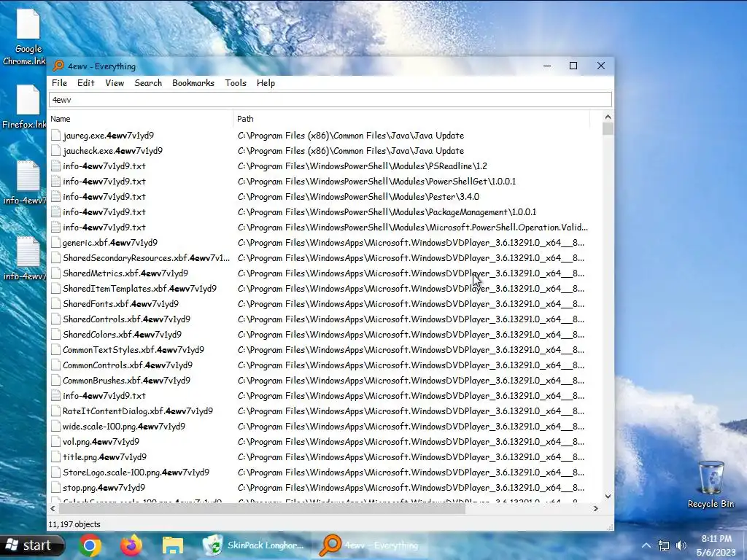The image size is (747, 560).
Task: Click icon of info-4ewv7v1yd9.txt in PowerShellGet\1.0.0.1
Action: pyautogui.click(x=55, y=182)
